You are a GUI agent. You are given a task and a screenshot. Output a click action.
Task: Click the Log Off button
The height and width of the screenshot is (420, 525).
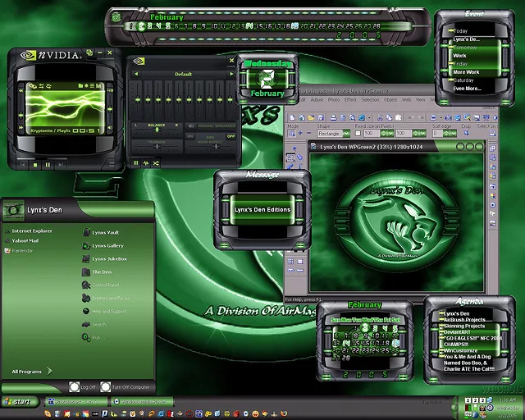[x=82, y=387]
